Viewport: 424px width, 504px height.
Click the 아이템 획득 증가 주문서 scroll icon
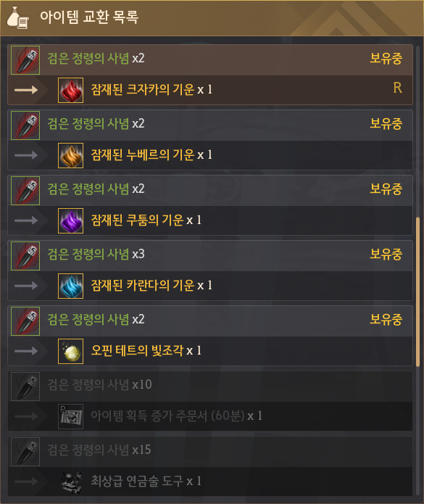click(x=71, y=416)
